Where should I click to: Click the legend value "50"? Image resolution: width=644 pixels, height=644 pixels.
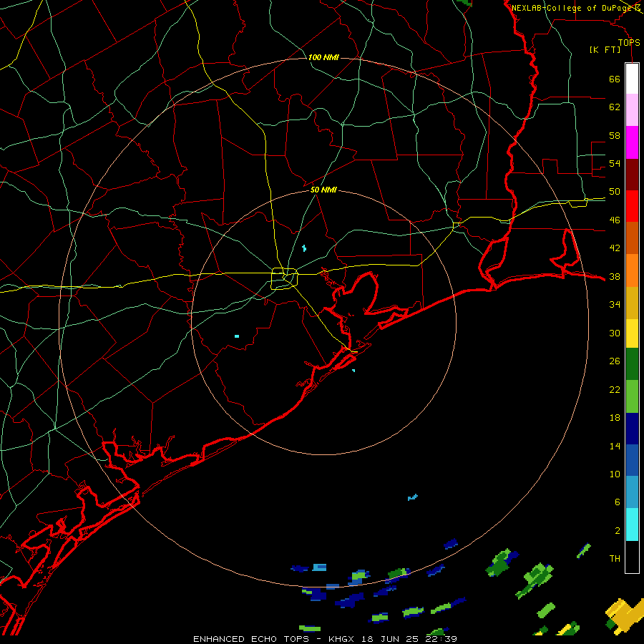coord(615,192)
